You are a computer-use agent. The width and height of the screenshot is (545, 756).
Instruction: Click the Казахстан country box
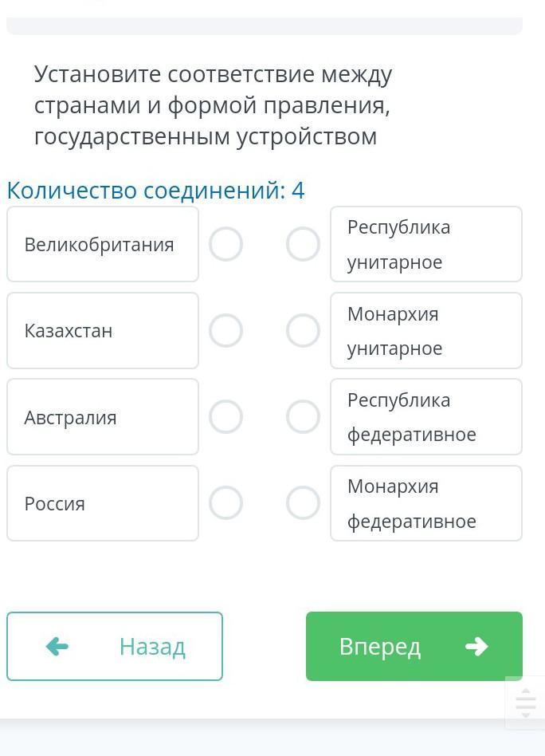[x=103, y=330]
